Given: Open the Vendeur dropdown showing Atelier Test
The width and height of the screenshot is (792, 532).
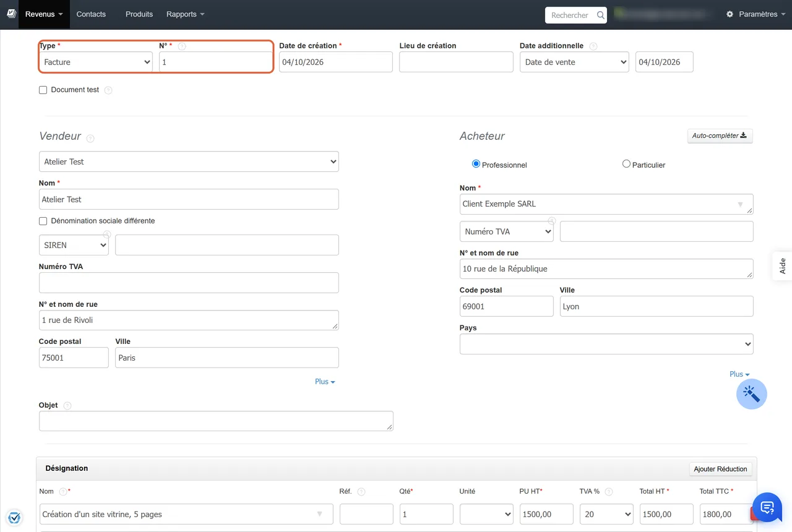Looking at the screenshot, I should pyautogui.click(x=189, y=161).
